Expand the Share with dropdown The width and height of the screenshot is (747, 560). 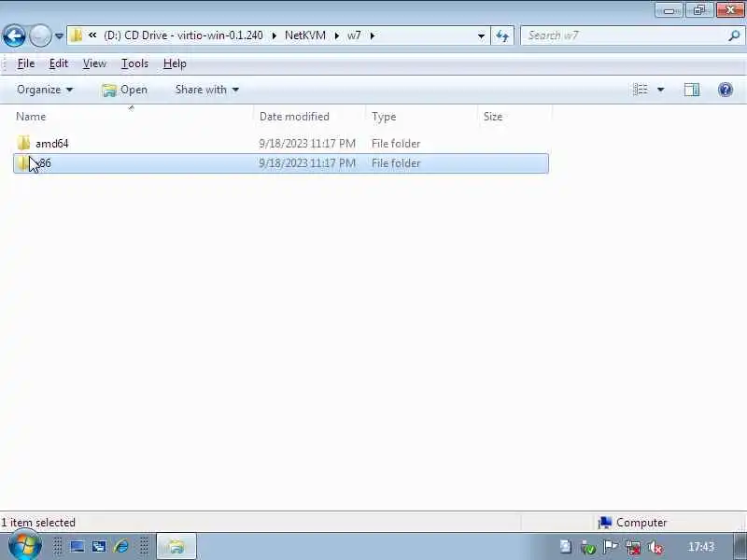(206, 90)
